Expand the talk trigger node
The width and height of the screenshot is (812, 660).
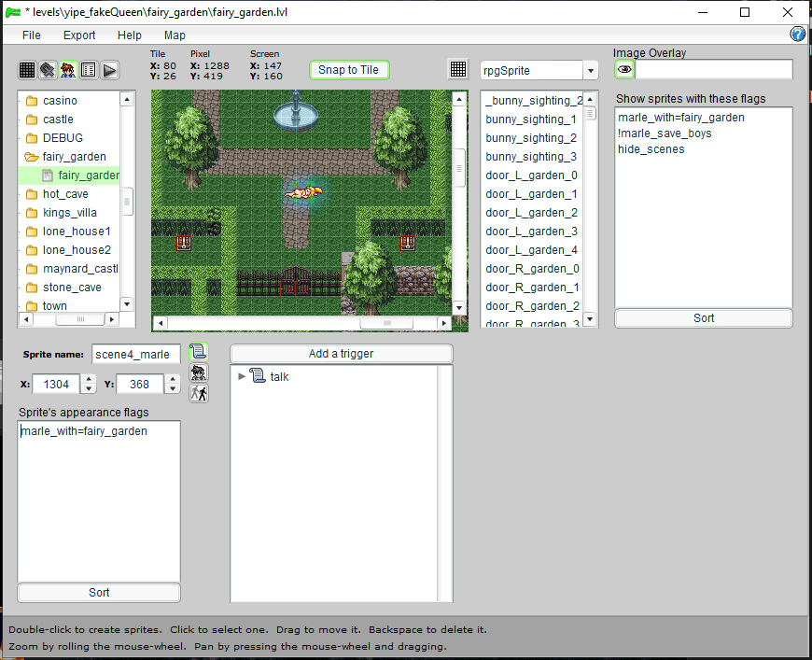click(x=242, y=376)
